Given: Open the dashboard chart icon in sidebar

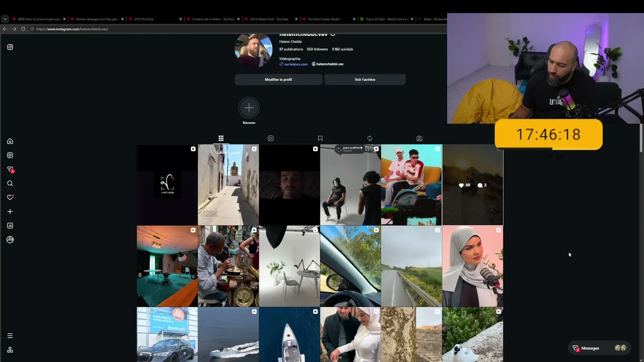Looking at the screenshot, I should pos(10,226).
